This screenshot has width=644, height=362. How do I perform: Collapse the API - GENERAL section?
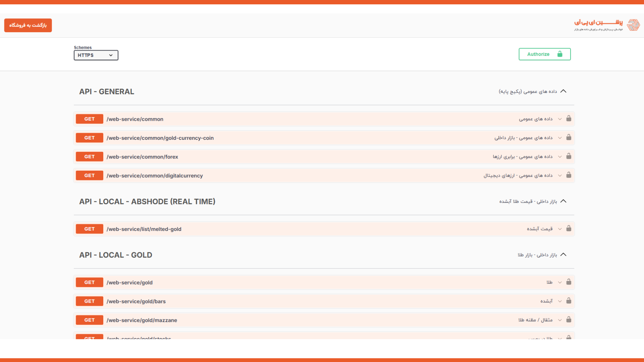563,91
